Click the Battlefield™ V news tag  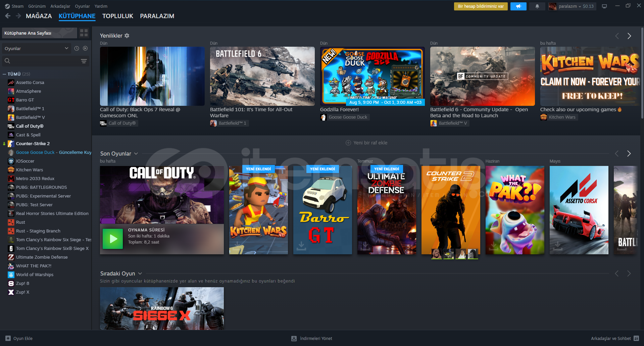coord(450,123)
